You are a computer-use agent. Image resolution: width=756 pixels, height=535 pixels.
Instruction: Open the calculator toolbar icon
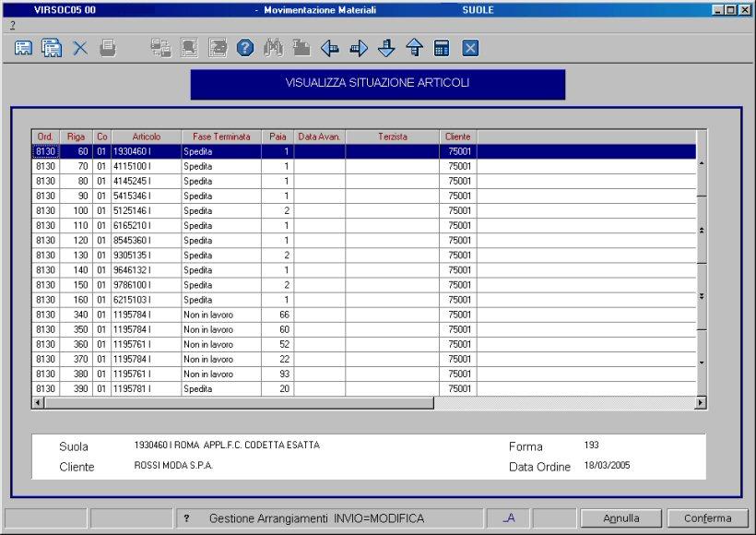(442, 48)
